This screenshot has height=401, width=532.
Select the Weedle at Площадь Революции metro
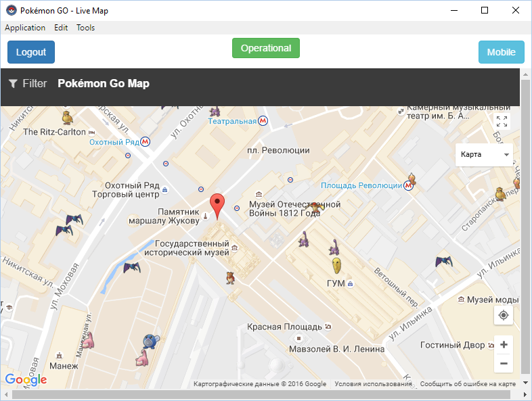point(409,179)
